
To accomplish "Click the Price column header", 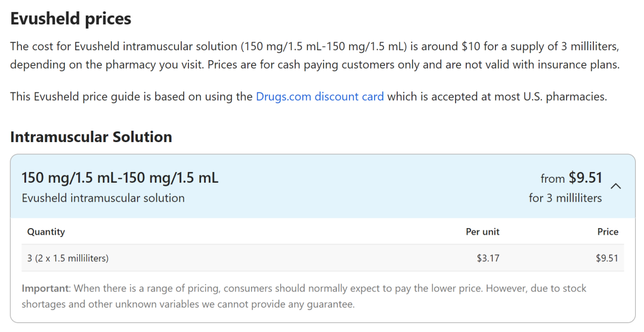I will point(608,232).
